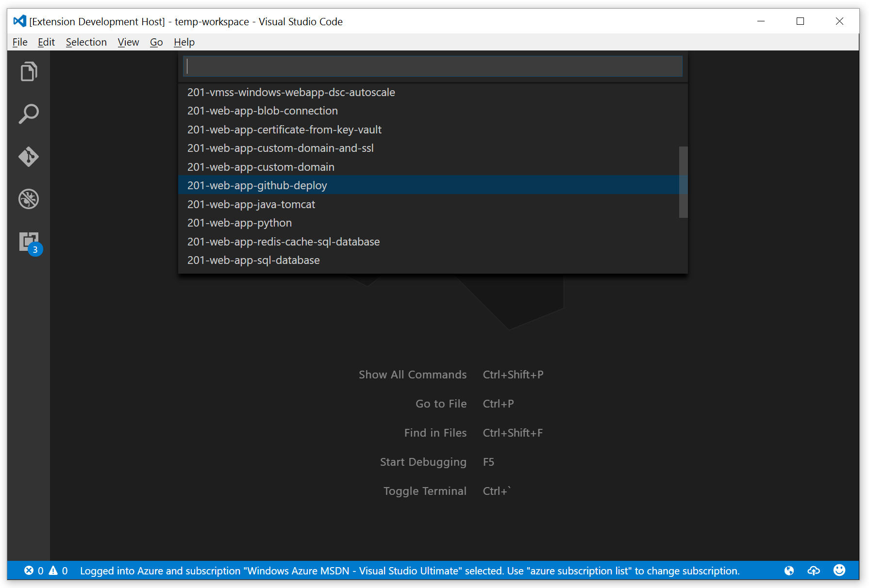The image size is (869, 588).
Task: Click the warnings triangle icon in status bar
Action: tap(53, 571)
